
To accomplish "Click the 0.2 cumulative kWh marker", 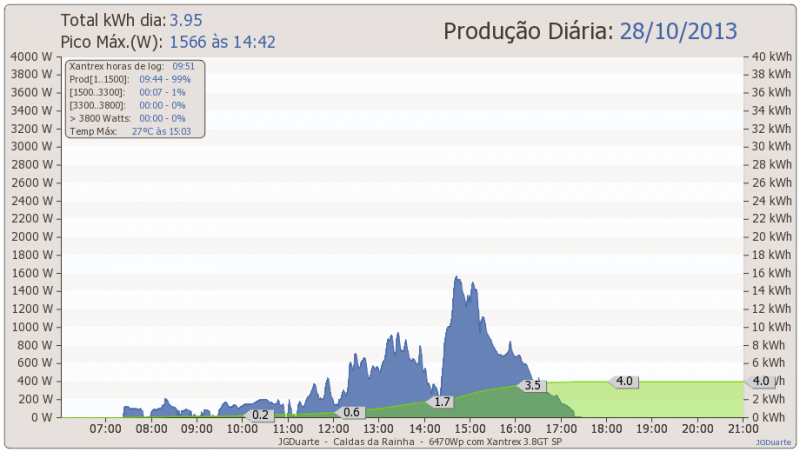I will [259, 415].
